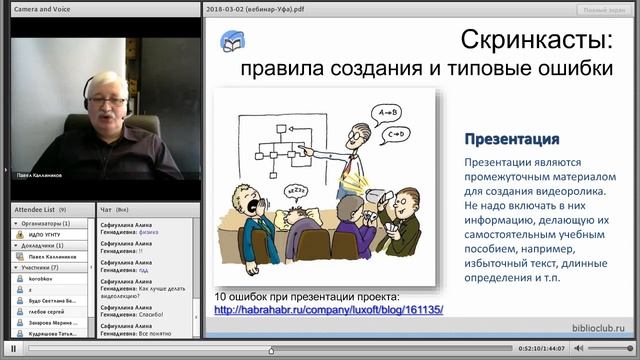
Task: Click the playback time readout 0:52:10/1:44:07
Action: click(x=542, y=349)
